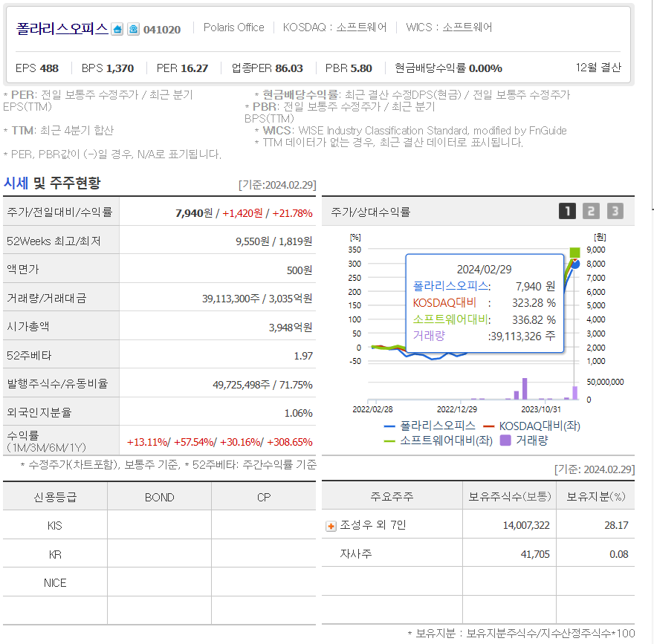Select the KOSDAQ : 소프트웨어 classification
The height and width of the screenshot is (644, 654).
point(334,27)
